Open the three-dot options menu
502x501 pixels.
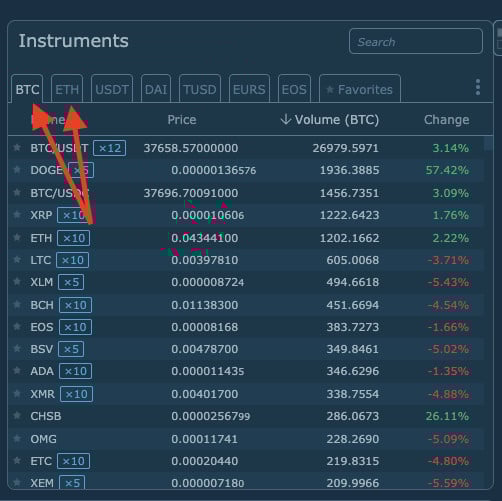478,87
